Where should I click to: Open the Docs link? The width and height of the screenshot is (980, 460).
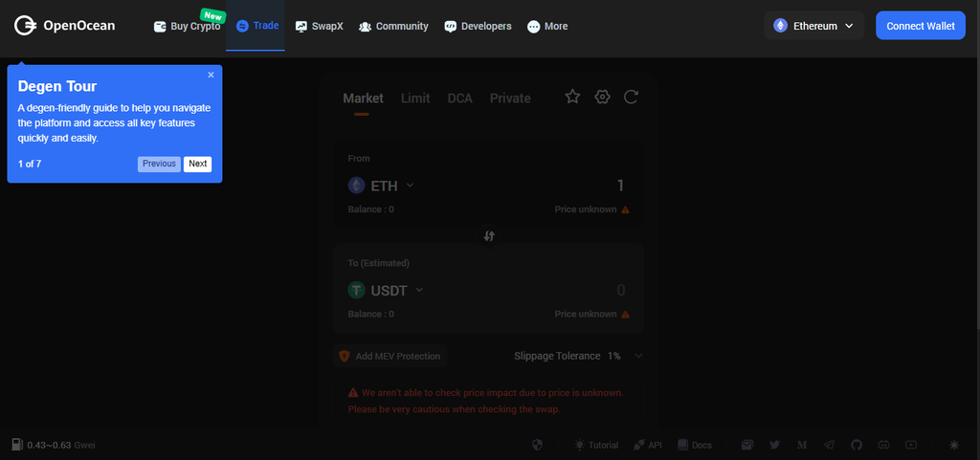coord(695,445)
